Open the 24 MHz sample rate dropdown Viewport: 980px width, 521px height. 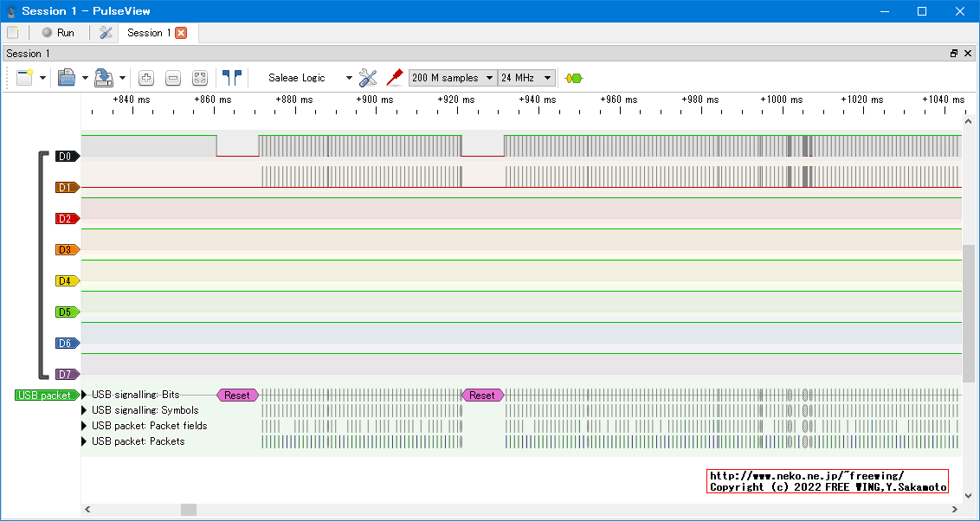tap(526, 78)
